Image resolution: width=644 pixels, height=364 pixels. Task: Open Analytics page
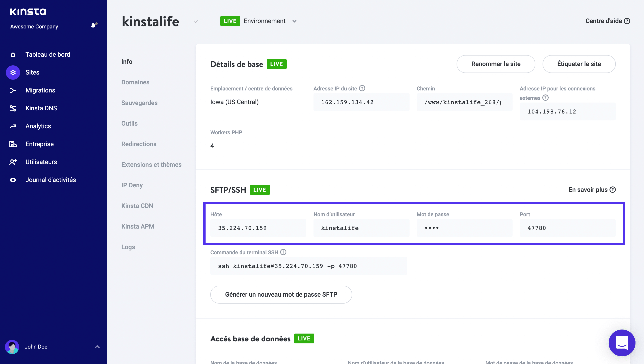tap(38, 126)
